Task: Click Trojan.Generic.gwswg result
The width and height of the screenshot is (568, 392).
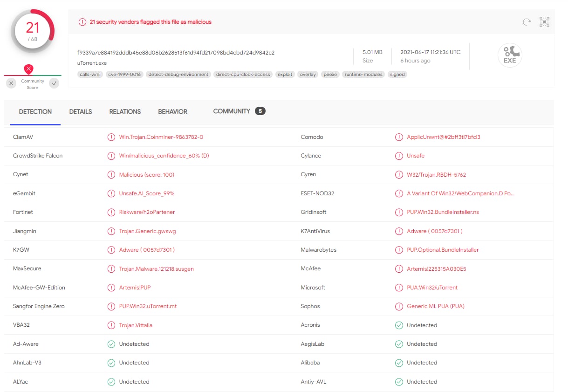Action: [148, 231]
